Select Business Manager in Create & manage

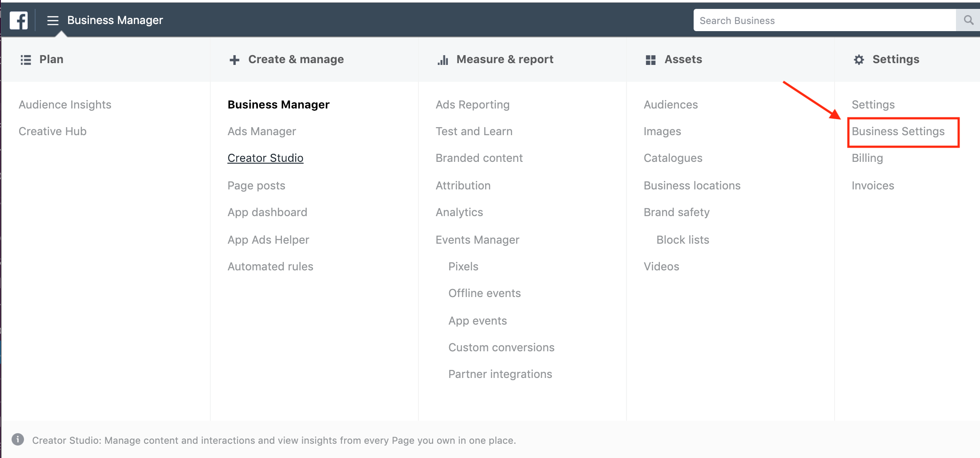[278, 104]
